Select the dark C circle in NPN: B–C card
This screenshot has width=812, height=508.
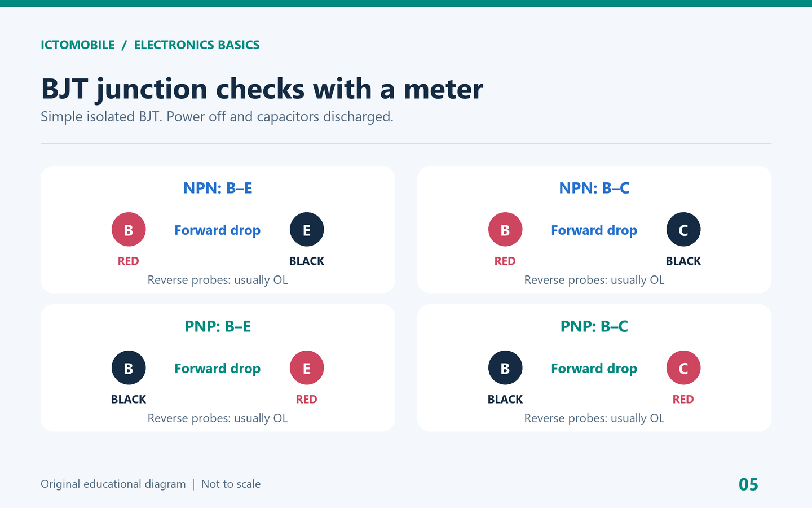click(683, 230)
